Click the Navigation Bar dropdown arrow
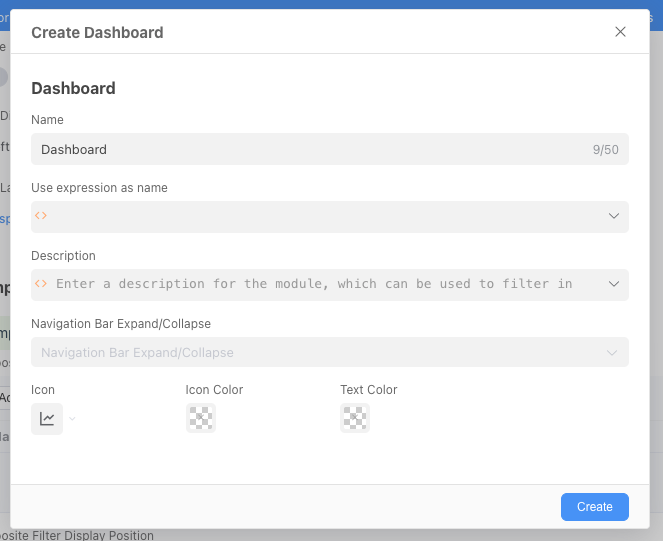Image resolution: width=663 pixels, height=541 pixels. click(613, 352)
